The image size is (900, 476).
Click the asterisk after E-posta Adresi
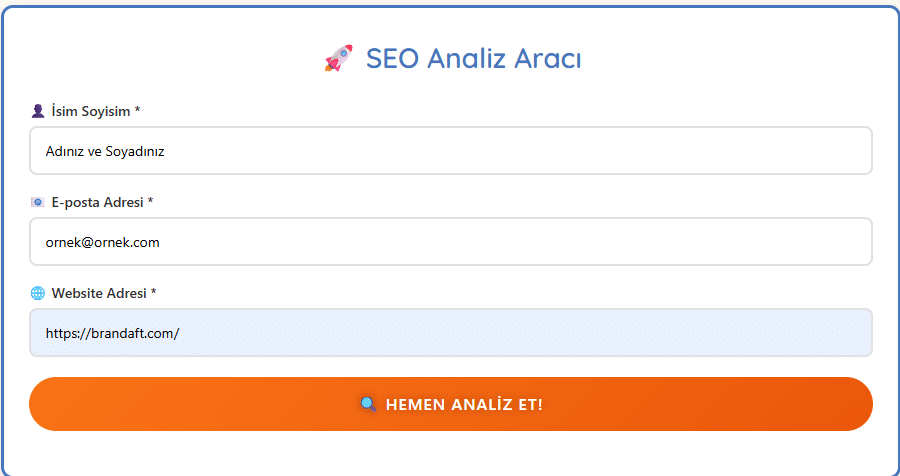150,201
